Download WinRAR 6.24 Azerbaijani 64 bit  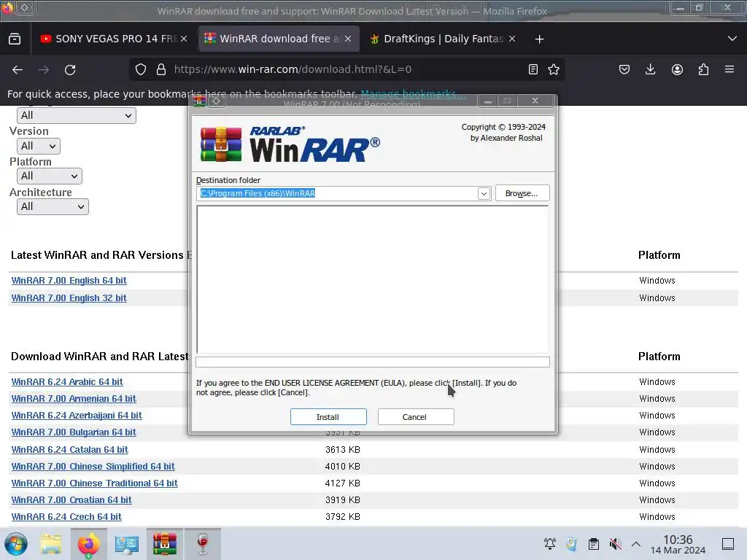tap(77, 415)
